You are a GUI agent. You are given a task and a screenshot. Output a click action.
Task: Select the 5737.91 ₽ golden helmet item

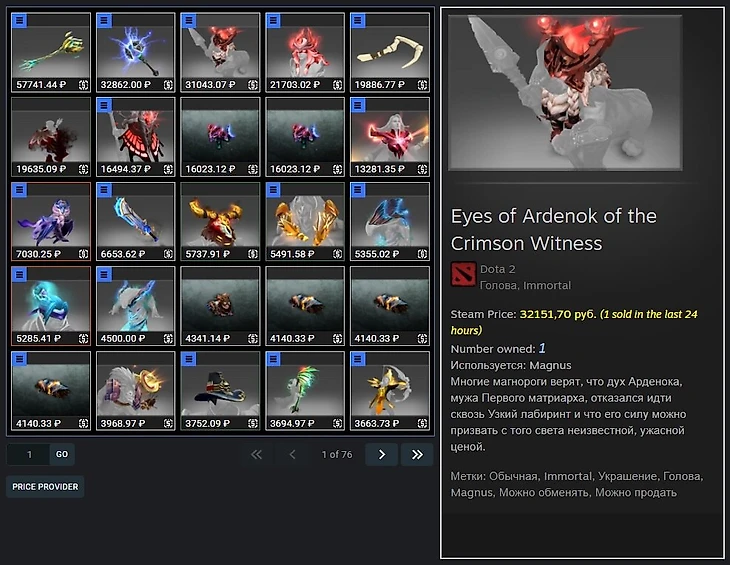tap(220, 222)
